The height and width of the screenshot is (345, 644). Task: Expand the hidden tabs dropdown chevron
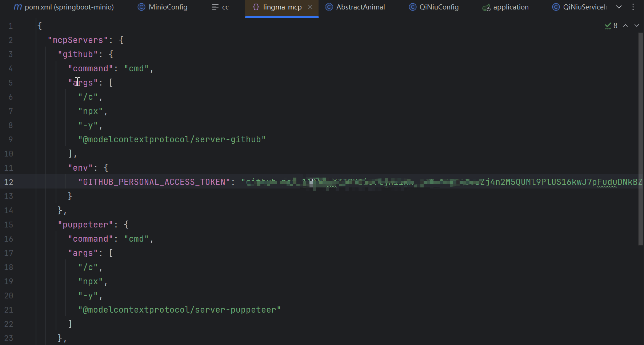[619, 7]
